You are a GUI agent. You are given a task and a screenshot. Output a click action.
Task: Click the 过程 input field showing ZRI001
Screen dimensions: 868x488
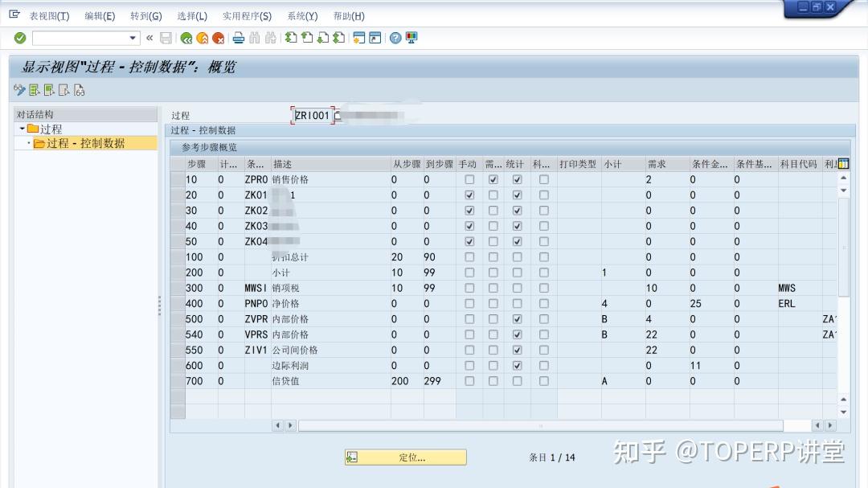point(313,115)
